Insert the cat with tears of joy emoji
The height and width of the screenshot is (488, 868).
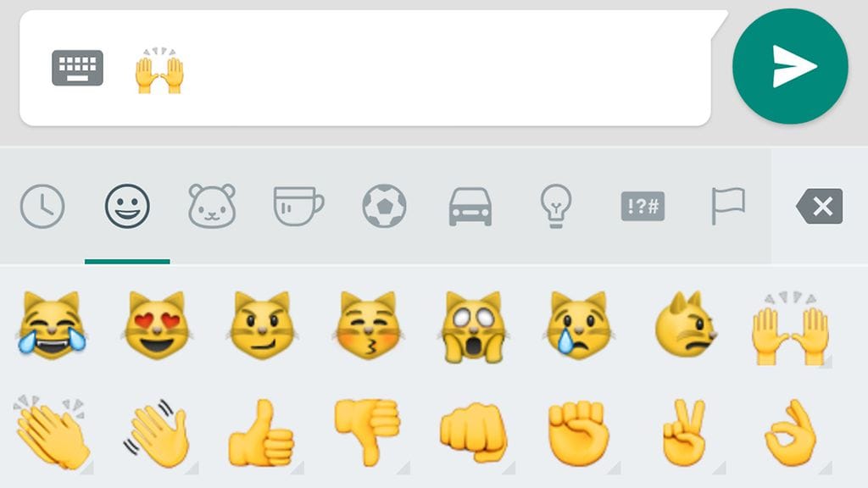click(x=52, y=325)
